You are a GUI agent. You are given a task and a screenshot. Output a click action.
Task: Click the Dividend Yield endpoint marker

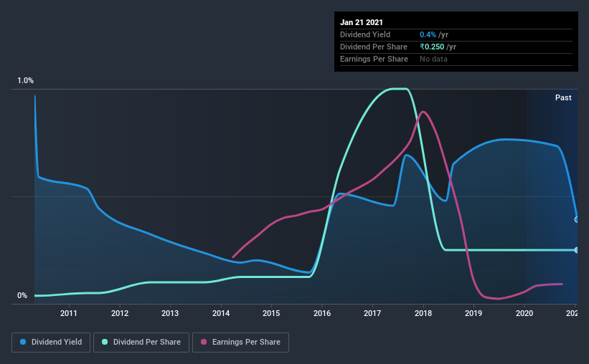(x=577, y=219)
